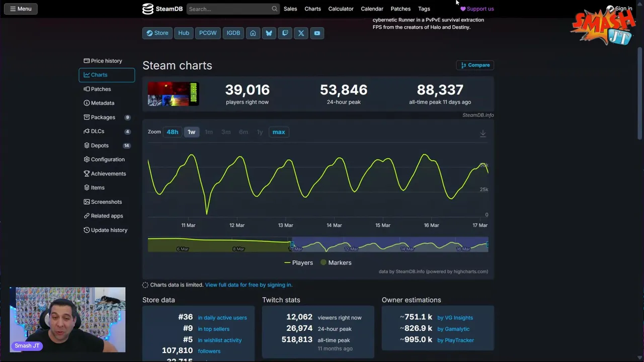Image resolution: width=644 pixels, height=362 pixels.
Task: Click right handle of chart navigator
Action: point(488,245)
